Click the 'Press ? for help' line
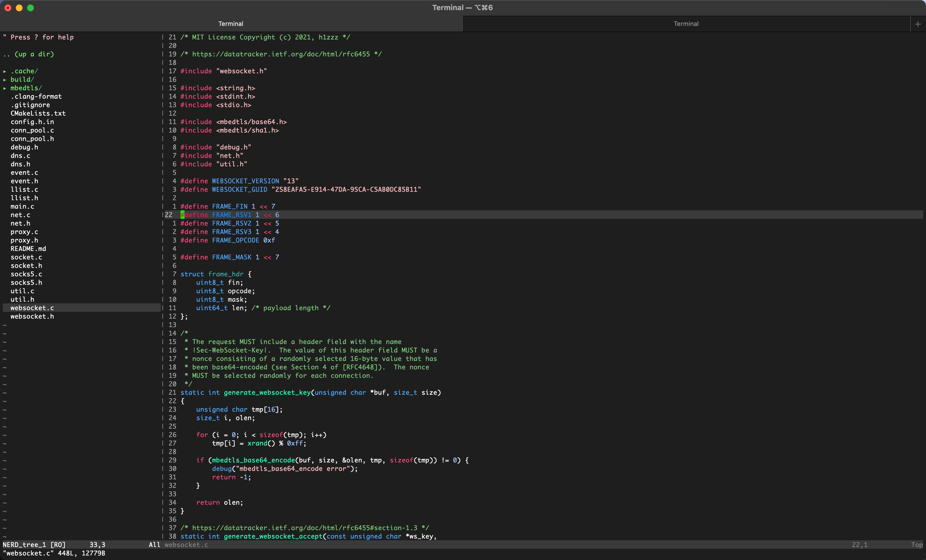This screenshot has width=926, height=560. 38,37
